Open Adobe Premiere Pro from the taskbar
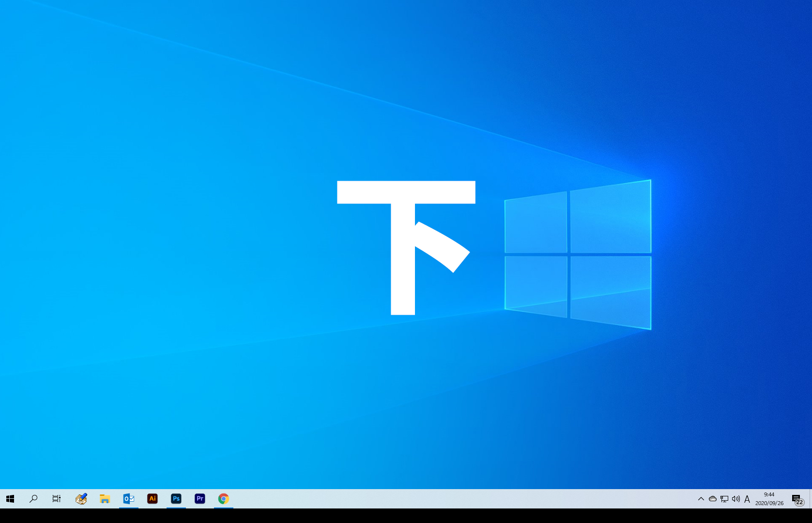The width and height of the screenshot is (812, 523). 199,499
